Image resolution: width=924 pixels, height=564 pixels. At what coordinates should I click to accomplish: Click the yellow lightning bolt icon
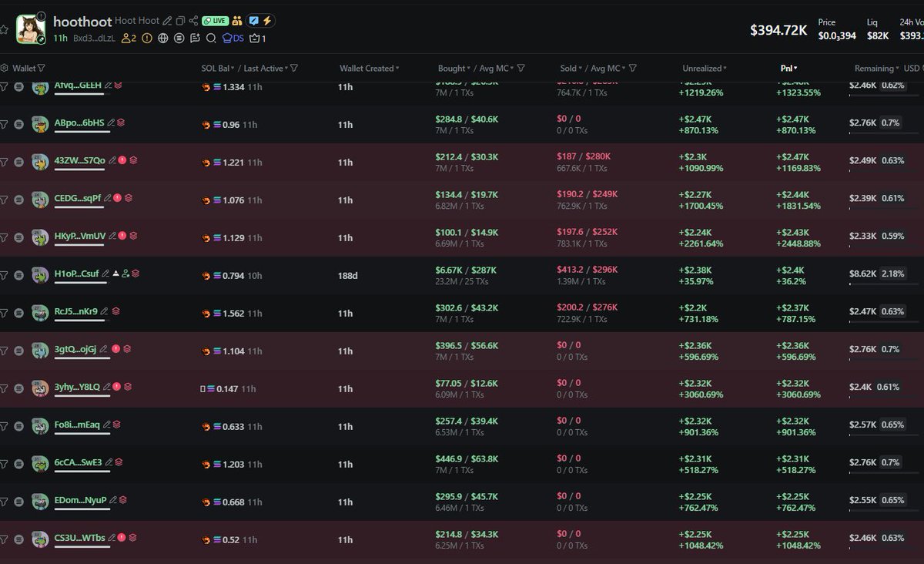(267, 21)
